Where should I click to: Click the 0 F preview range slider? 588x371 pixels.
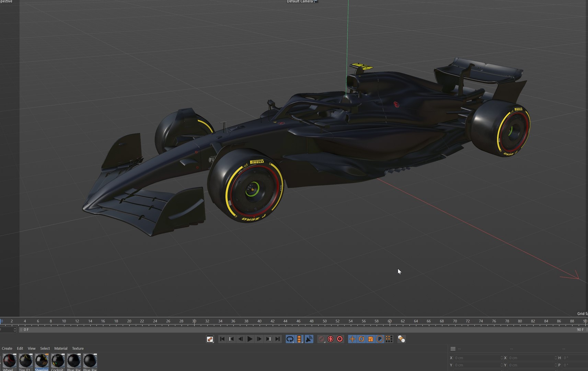(x=303, y=330)
